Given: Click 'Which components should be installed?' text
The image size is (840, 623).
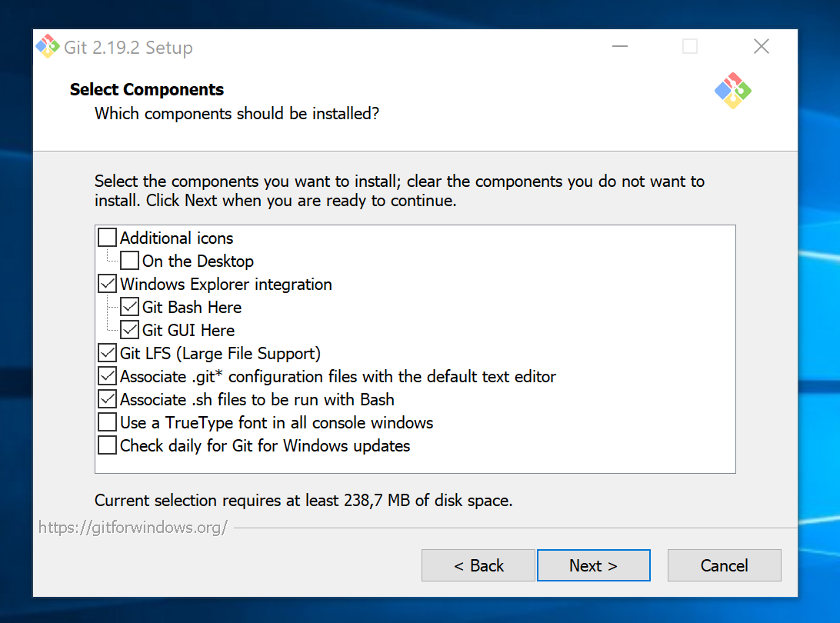Looking at the screenshot, I should [237, 114].
